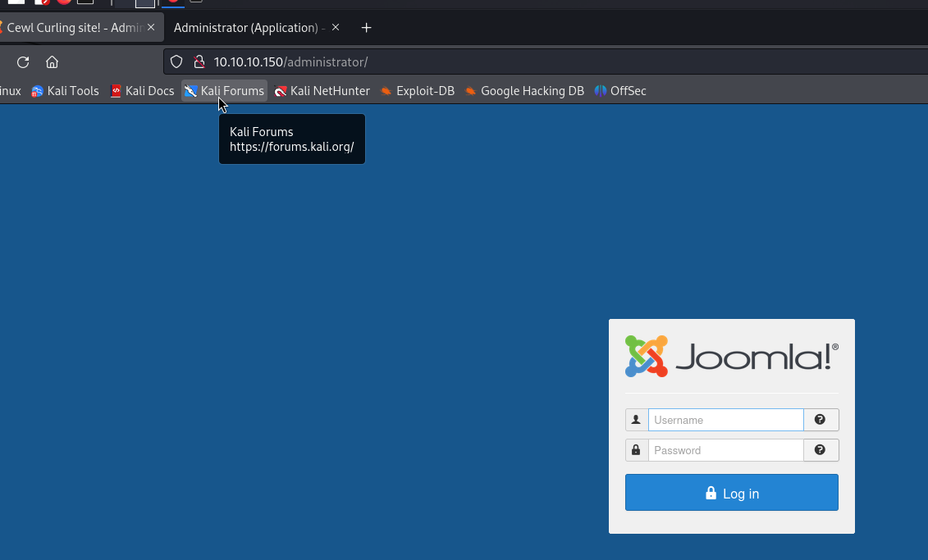The image size is (928, 560).
Task: Reload the current page
Action: tap(23, 62)
